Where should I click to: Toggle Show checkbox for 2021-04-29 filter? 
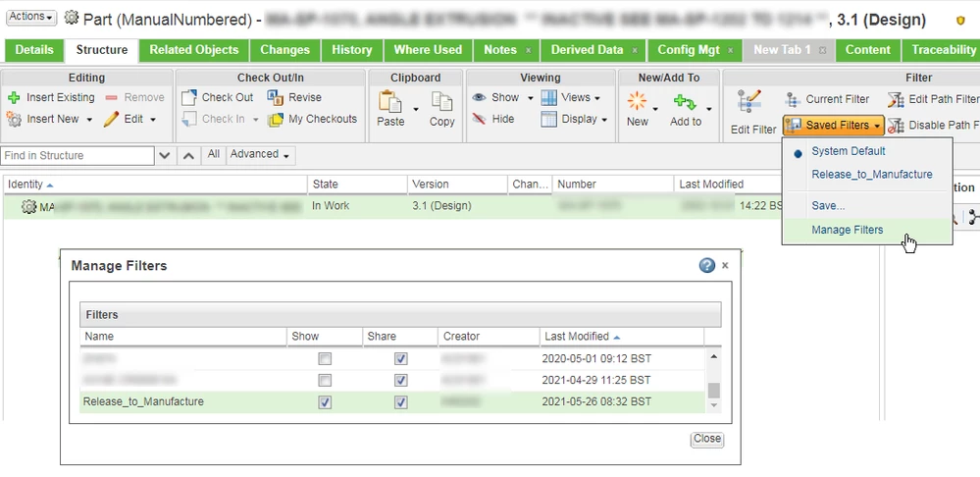[325, 380]
